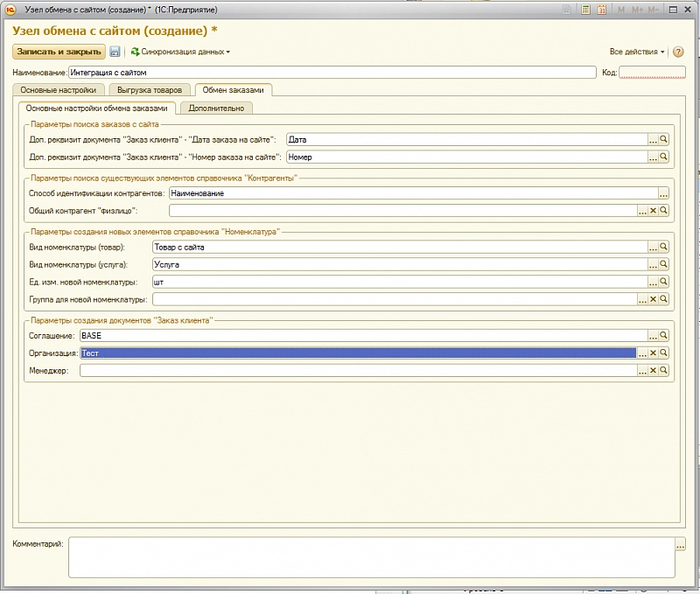Open magnifier lookup for Соглашение field
This screenshot has height=594, width=700.
(664, 335)
